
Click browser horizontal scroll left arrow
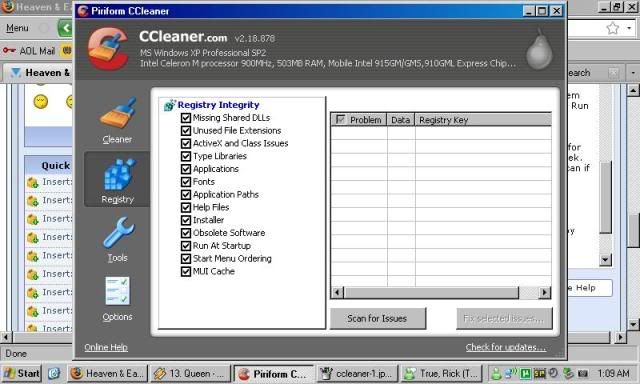[6, 337]
